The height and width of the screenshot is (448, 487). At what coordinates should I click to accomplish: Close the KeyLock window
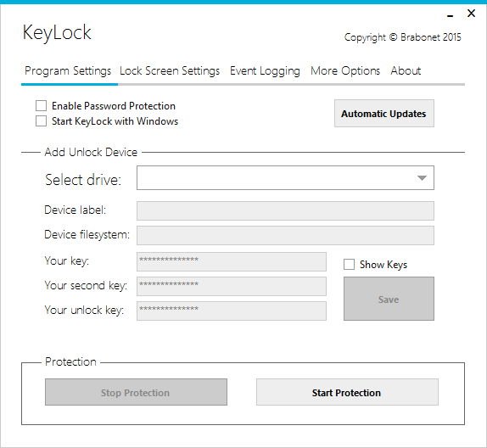[x=471, y=14]
